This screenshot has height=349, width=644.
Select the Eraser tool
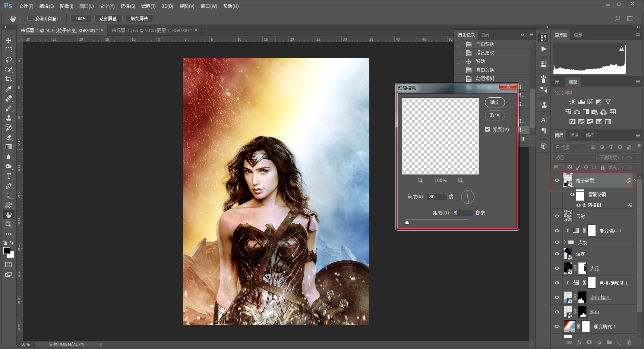click(x=9, y=137)
